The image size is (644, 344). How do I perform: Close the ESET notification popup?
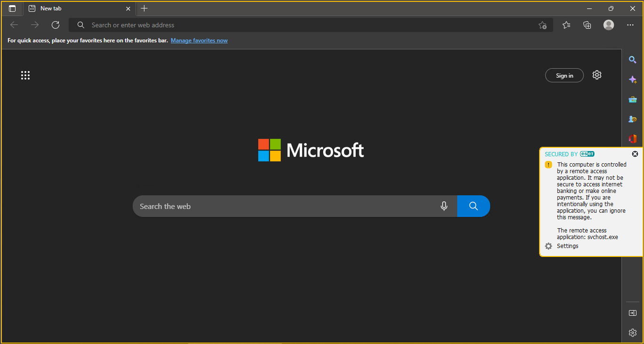(x=635, y=154)
